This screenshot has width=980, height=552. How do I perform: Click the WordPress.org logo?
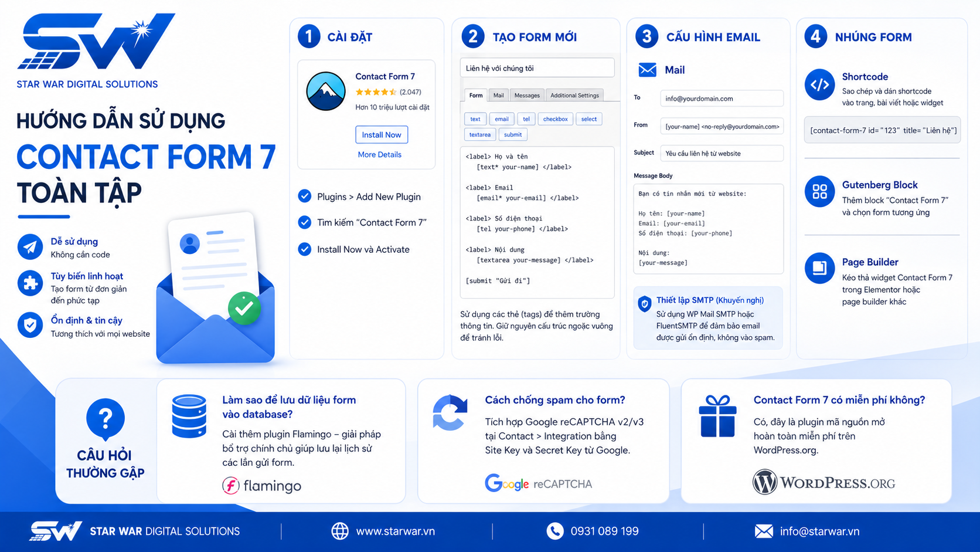pos(824,482)
